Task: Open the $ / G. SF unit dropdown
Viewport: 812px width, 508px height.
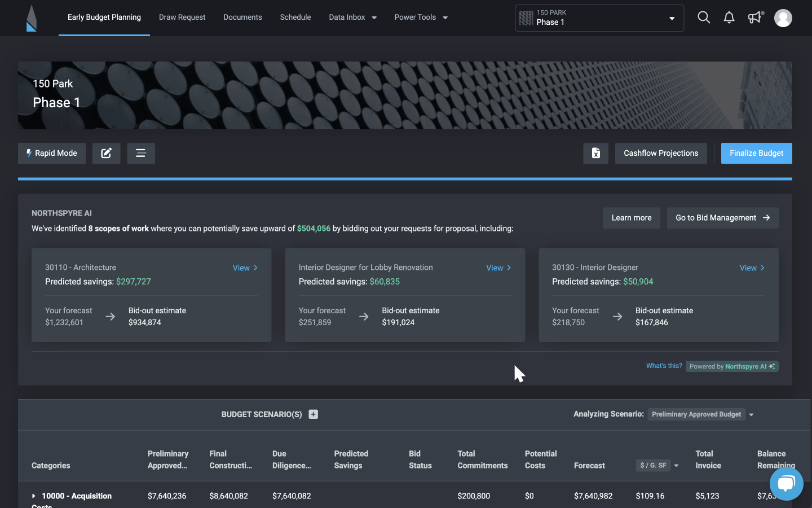Action: pos(657,466)
